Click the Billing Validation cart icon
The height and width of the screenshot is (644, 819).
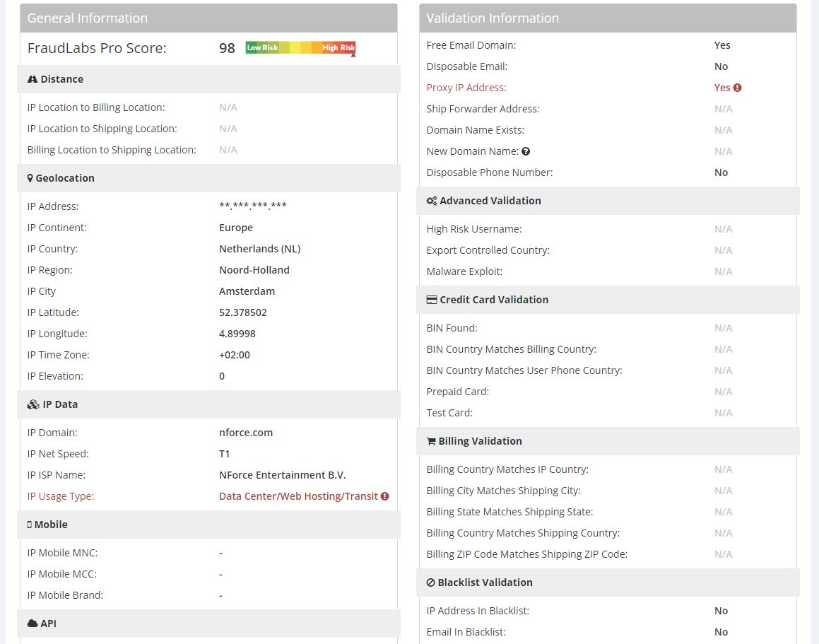tap(431, 441)
